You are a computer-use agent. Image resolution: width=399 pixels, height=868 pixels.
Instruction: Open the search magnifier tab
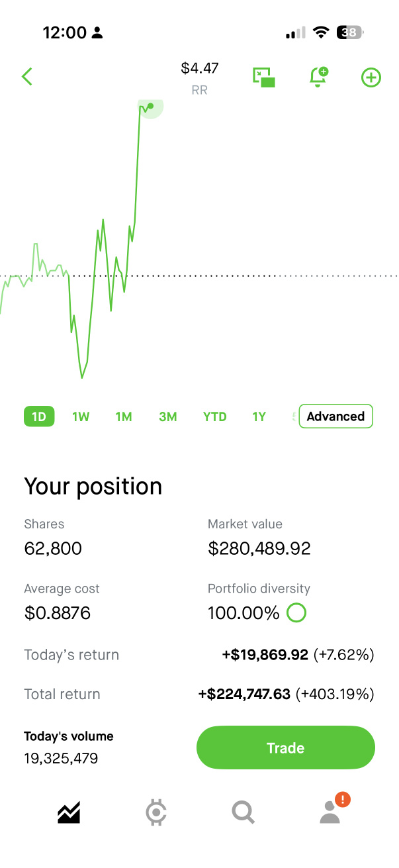tap(244, 812)
